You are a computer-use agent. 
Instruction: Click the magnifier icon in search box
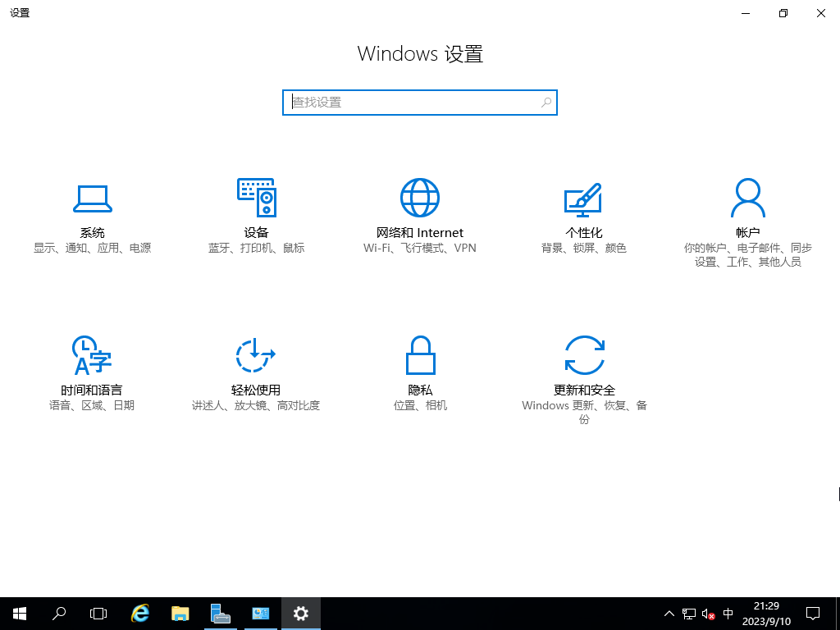click(546, 103)
